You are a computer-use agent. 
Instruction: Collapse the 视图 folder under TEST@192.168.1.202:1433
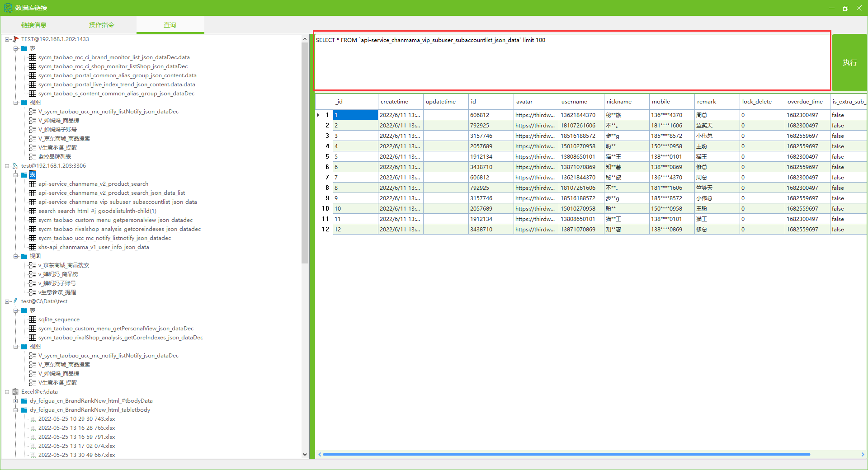[15, 103]
